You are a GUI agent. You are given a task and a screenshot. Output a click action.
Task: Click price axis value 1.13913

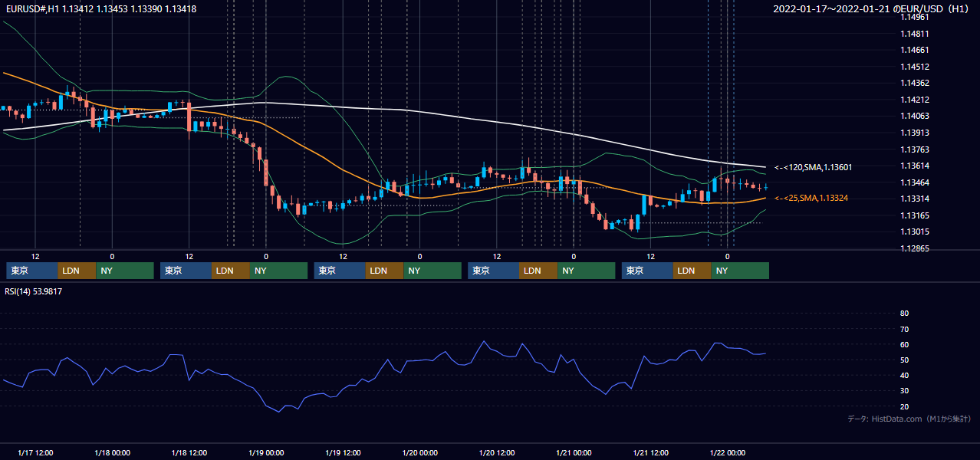tap(915, 133)
